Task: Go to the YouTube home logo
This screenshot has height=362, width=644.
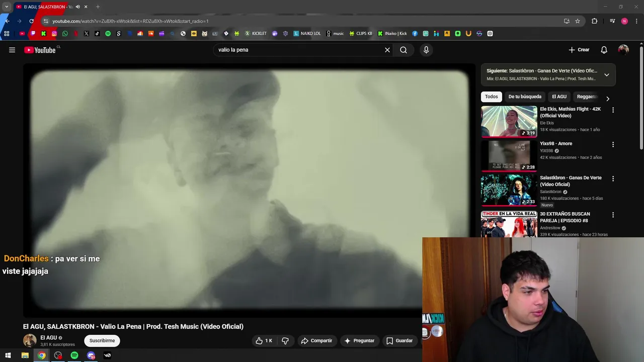Action: [x=40, y=50]
